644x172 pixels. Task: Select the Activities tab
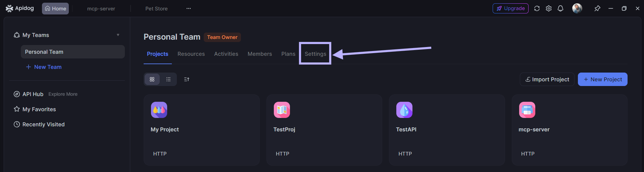(x=226, y=54)
